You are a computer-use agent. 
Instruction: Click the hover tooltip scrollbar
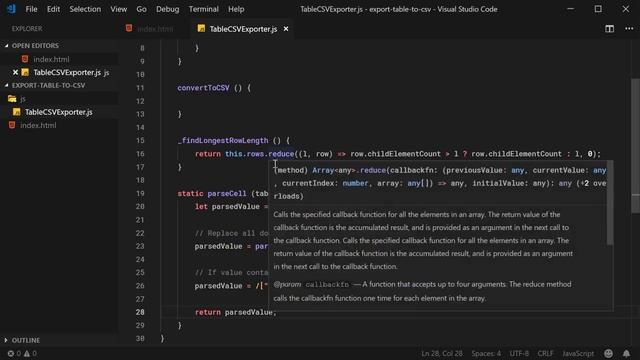[x=610, y=203]
